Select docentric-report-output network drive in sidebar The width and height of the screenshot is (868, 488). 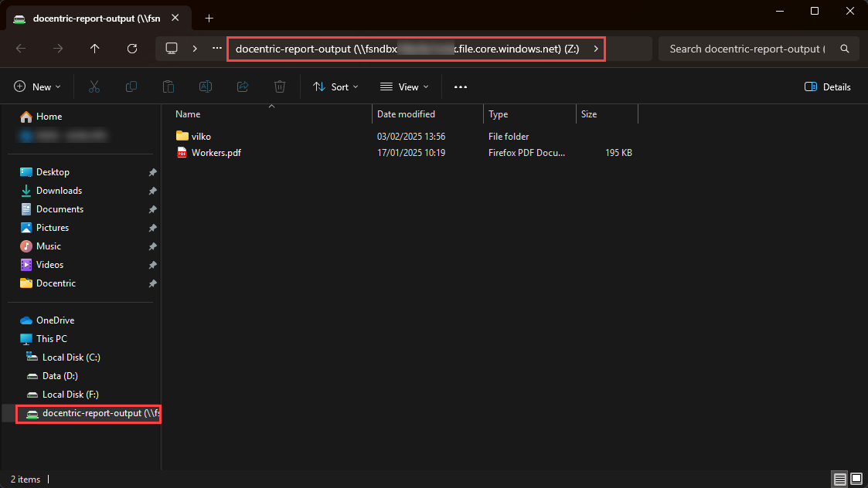tap(89, 414)
